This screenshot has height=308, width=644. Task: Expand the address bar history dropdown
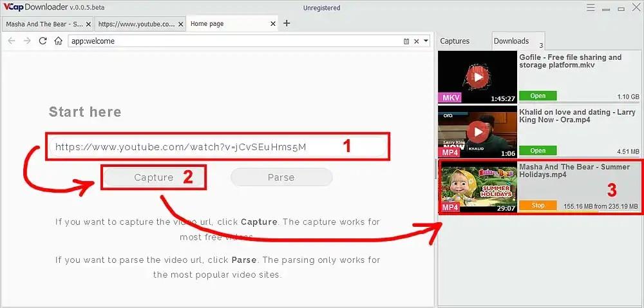426,41
